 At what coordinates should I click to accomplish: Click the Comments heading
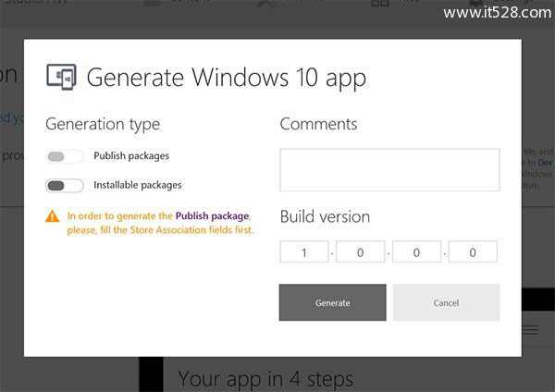318,124
